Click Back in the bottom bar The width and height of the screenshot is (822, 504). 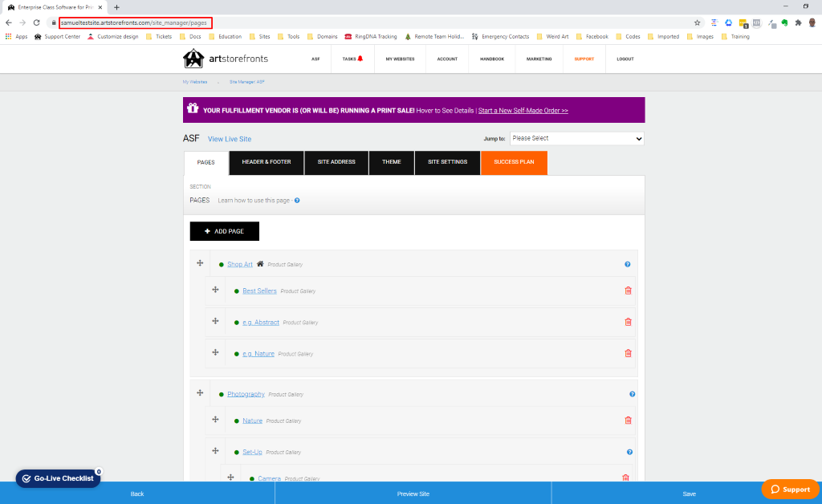click(x=137, y=494)
